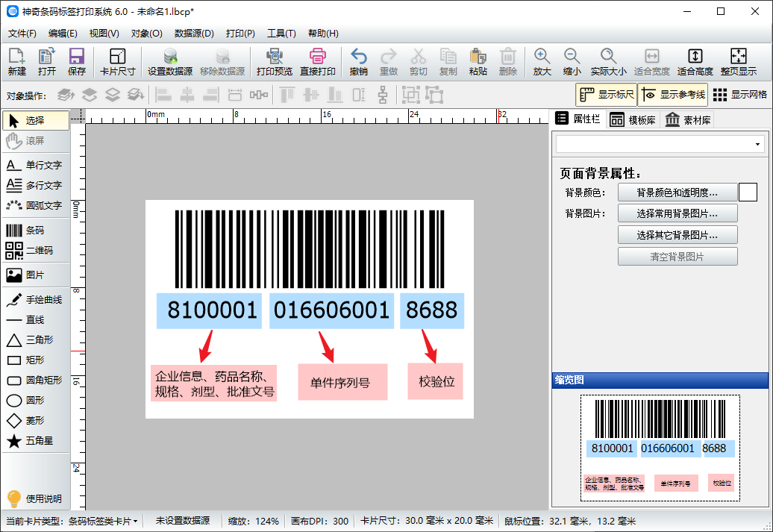Activate the 选择 selection pointer tool
This screenshot has width=773, height=532.
(x=36, y=120)
